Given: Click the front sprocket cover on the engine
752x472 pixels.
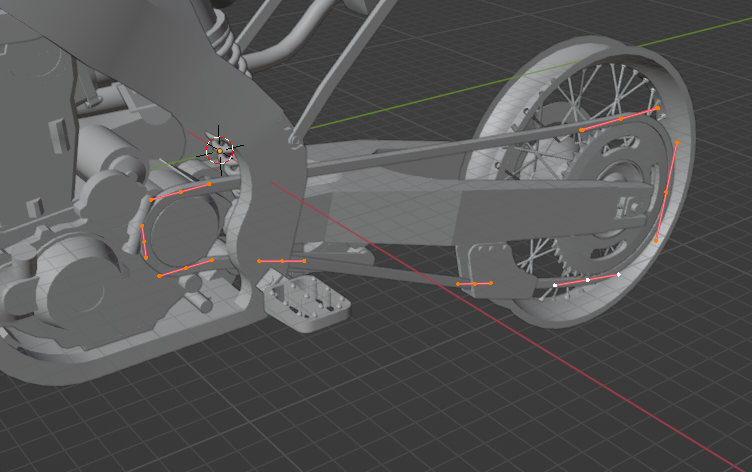Looking at the screenshot, I should click(185, 230).
